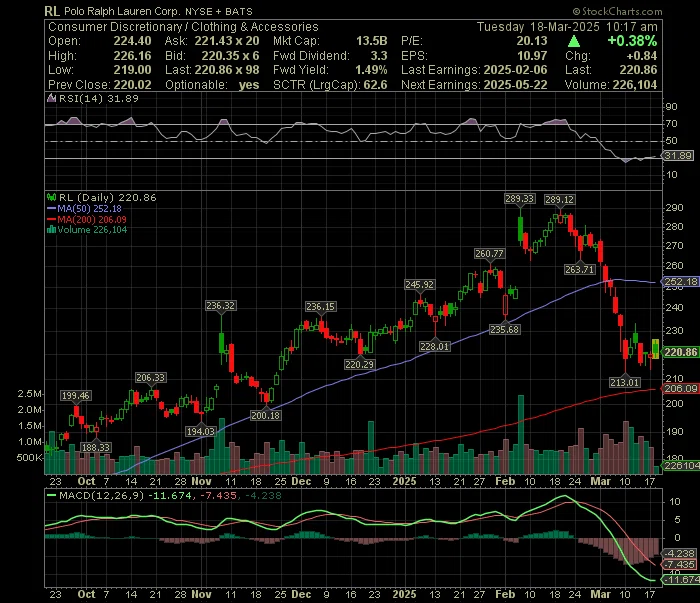The width and height of the screenshot is (700, 603).
Task: Click the -7.435 MACD signal tag
Action: coord(679,565)
